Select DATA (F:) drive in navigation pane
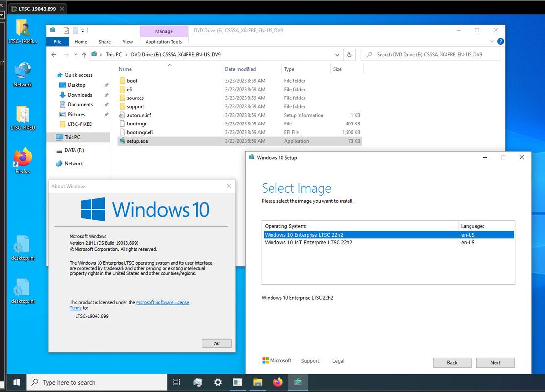 (74, 150)
